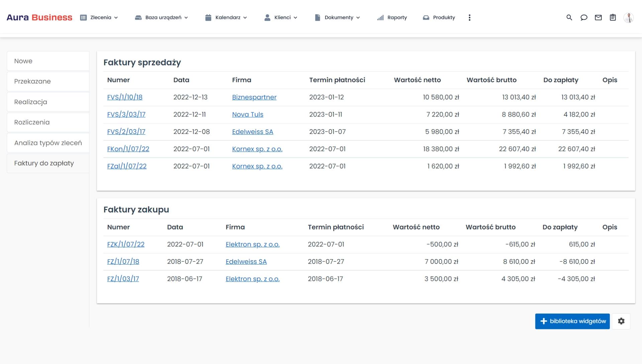642x364 pixels.
Task: Click the Raporty bar chart icon
Action: pos(380,17)
